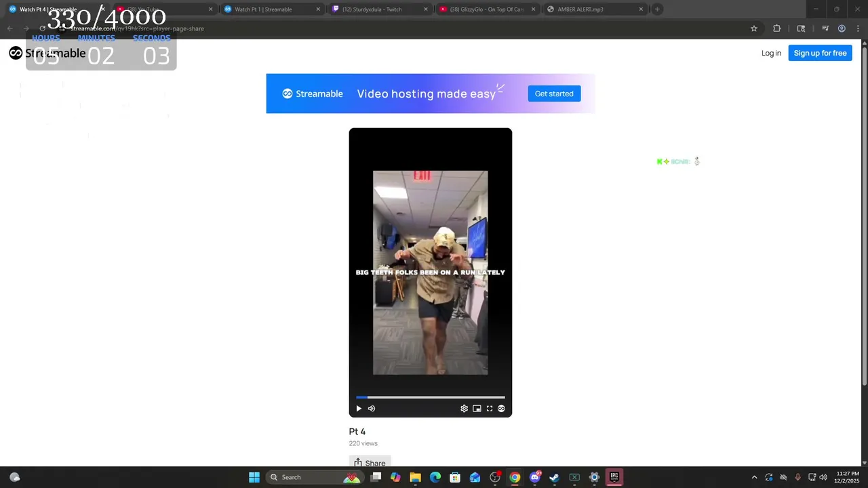Close the Sturdyxdula Twitch tab

coord(426,9)
